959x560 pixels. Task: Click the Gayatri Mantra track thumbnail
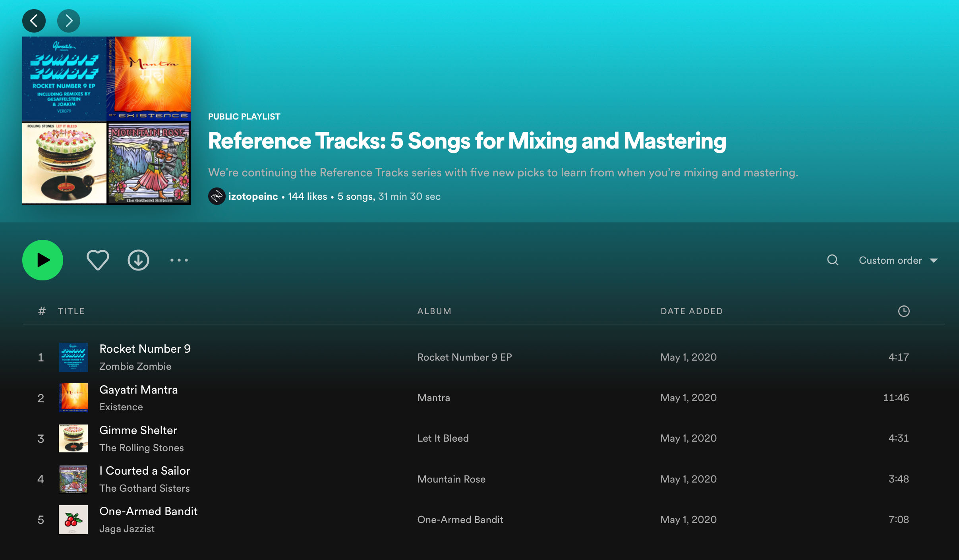pyautogui.click(x=73, y=398)
